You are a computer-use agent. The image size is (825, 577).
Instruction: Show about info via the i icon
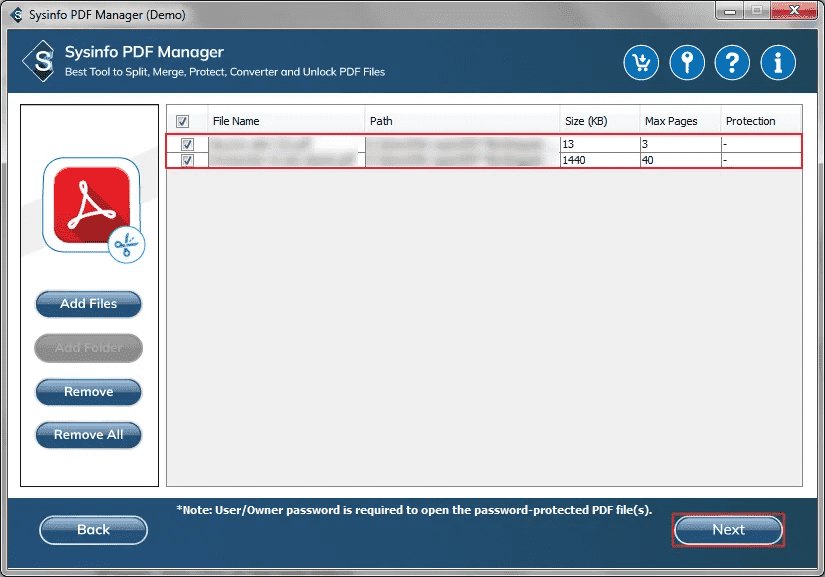(x=778, y=63)
